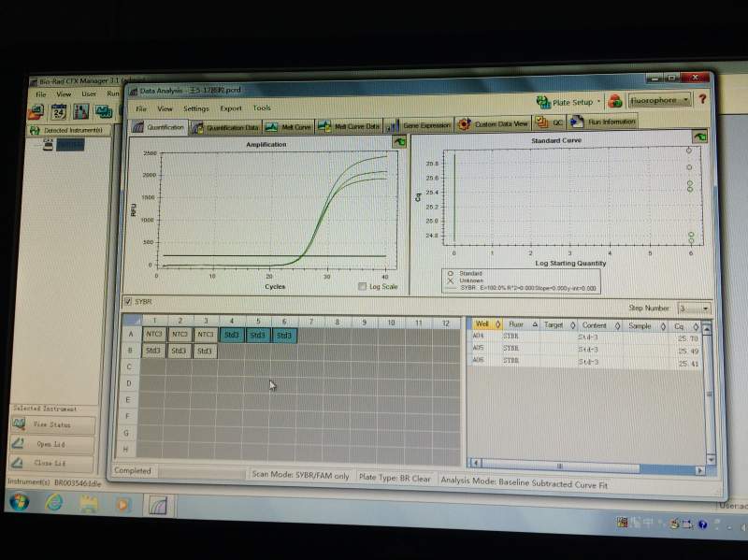Click the plate select-all corner cell
This screenshot has height=560, width=748.
coord(132,320)
